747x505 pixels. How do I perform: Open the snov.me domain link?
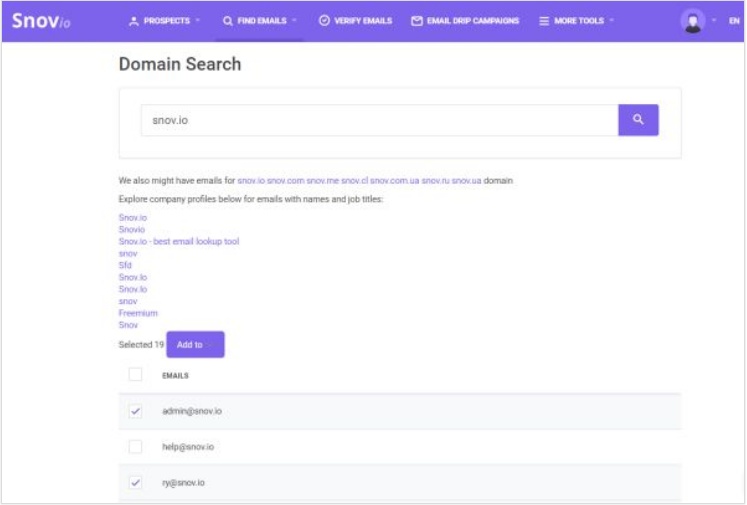(x=323, y=181)
